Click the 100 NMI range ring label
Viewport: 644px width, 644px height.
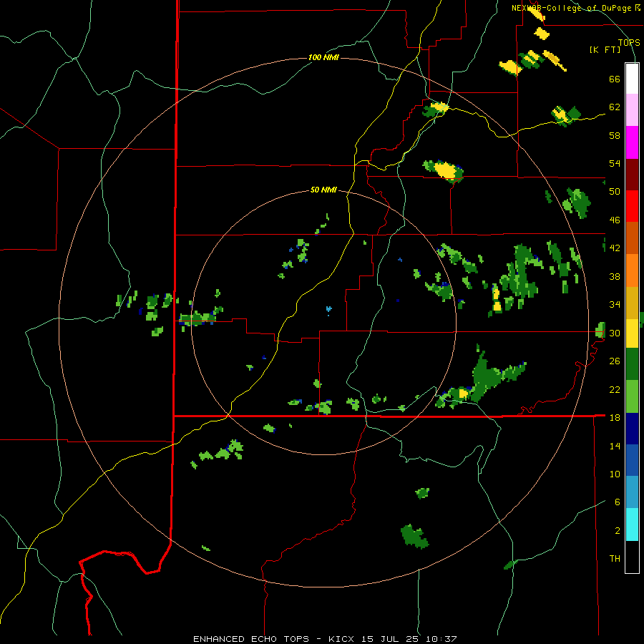(323, 57)
